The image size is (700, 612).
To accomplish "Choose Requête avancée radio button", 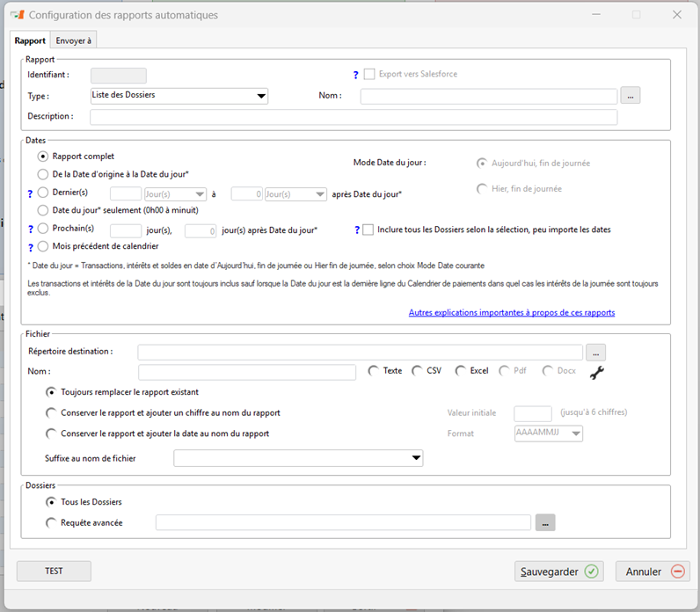I will point(51,523).
